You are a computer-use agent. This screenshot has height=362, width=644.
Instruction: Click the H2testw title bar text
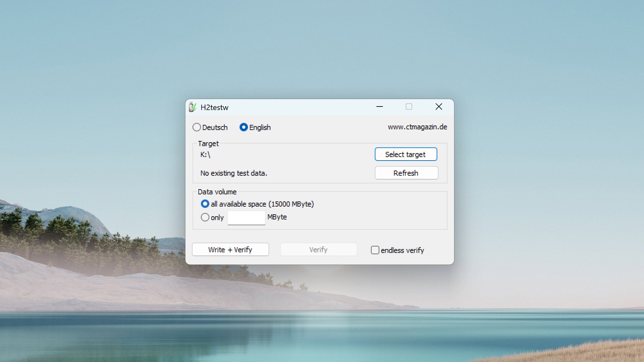214,107
